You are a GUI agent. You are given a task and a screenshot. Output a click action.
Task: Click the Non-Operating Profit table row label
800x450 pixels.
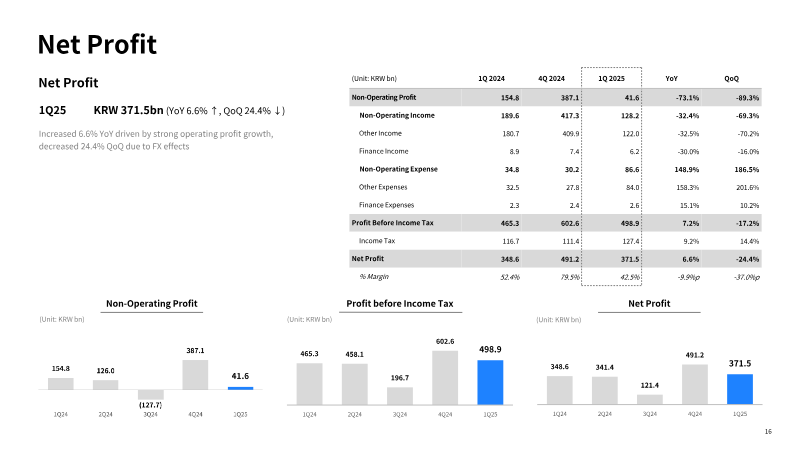pyautogui.click(x=384, y=97)
